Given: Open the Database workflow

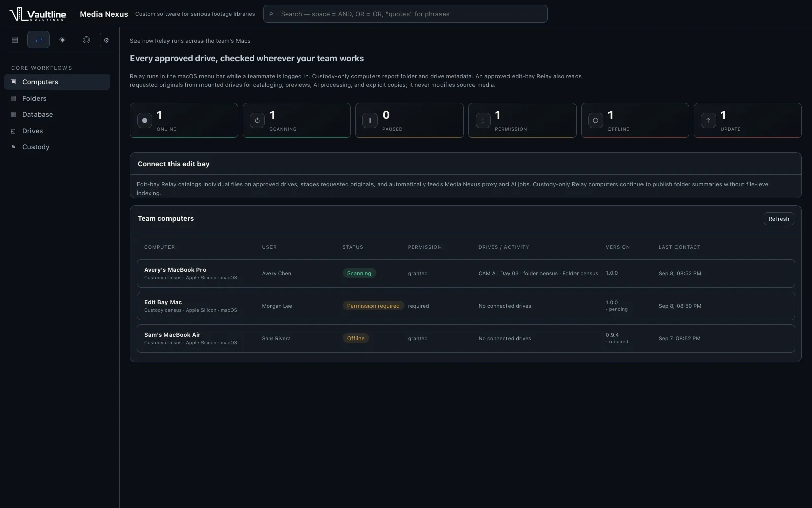Looking at the screenshot, I should click(57, 114).
